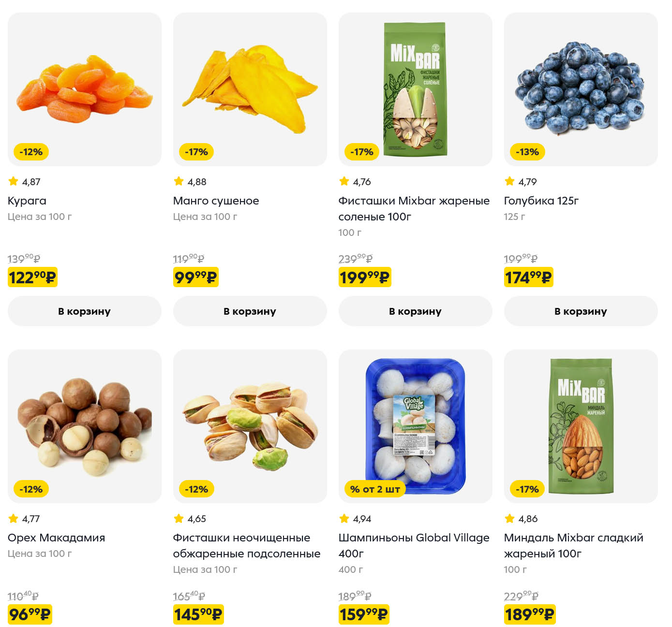
Task: Add Курага to cart
Action: click(84, 311)
